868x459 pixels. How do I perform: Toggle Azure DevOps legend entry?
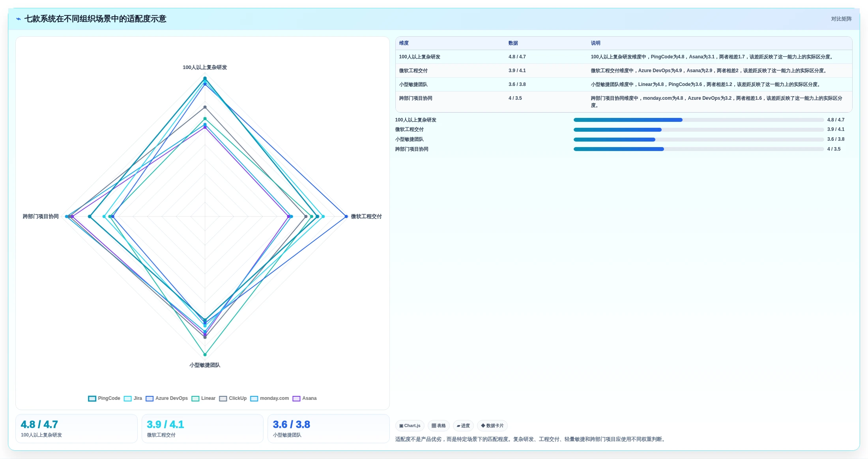point(167,398)
